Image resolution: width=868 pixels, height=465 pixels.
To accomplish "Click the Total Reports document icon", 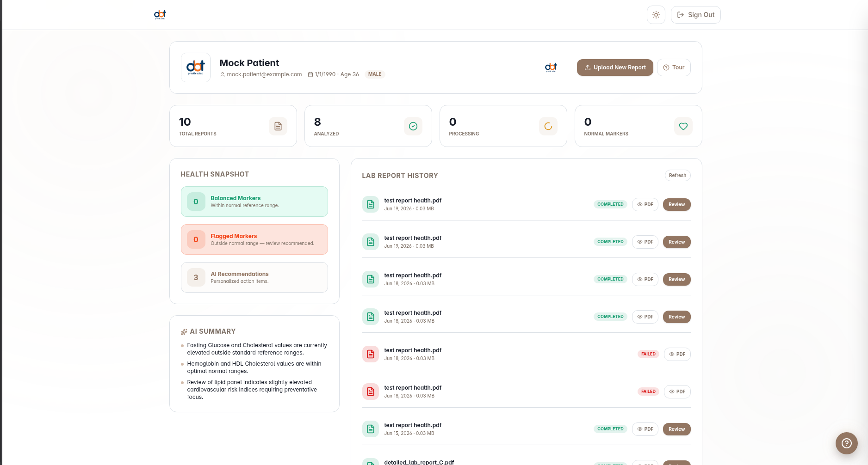I will 278,126.
